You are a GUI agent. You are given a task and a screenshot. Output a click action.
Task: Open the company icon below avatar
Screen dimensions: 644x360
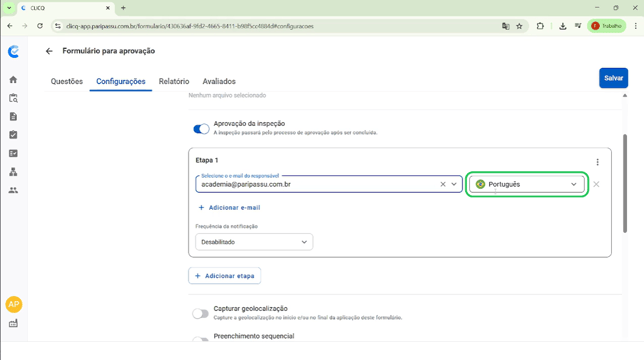pyautogui.click(x=13, y=323)
